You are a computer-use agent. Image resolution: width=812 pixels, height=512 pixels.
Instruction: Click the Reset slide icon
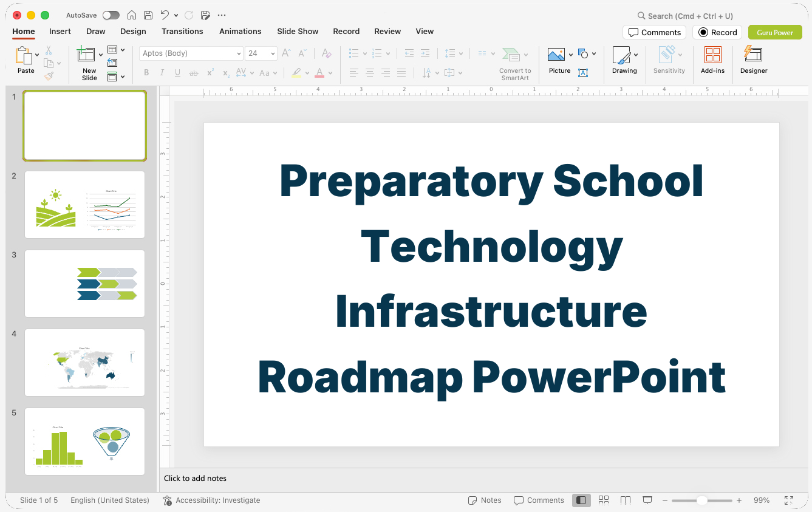(112, 63)
